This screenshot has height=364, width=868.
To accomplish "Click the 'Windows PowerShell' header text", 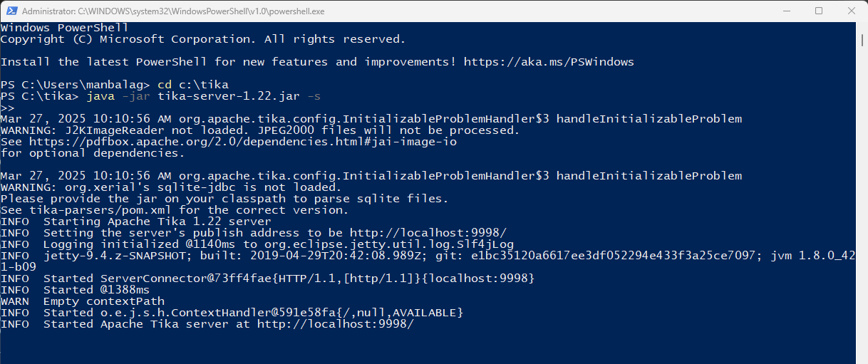I will [64, 28].
